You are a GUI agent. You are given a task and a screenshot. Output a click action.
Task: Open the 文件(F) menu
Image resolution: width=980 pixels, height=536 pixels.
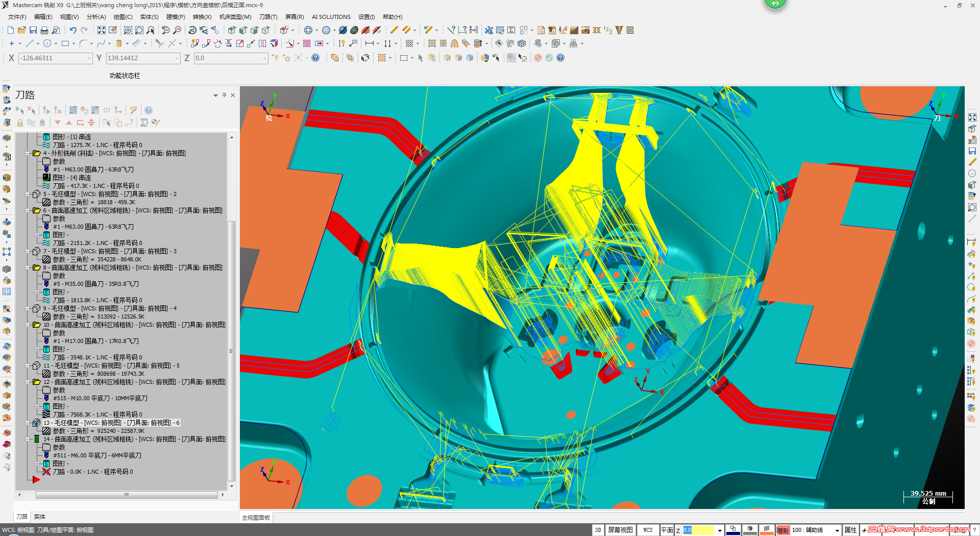17,17
